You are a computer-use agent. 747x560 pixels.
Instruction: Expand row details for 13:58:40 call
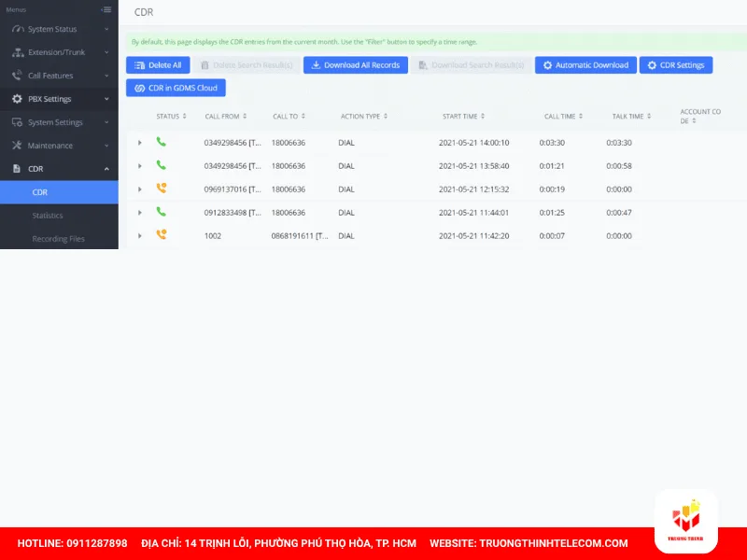click(139, 166)
